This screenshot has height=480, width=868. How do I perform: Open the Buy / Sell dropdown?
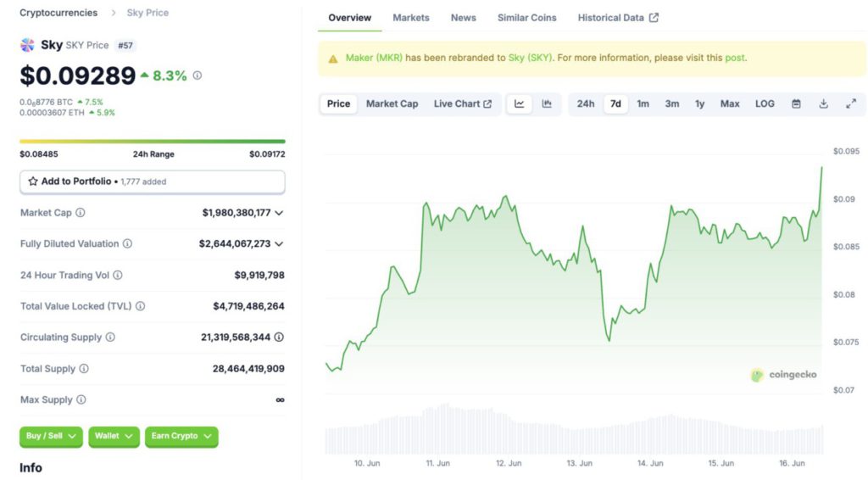pyautogui.click(x=51, y=436)
